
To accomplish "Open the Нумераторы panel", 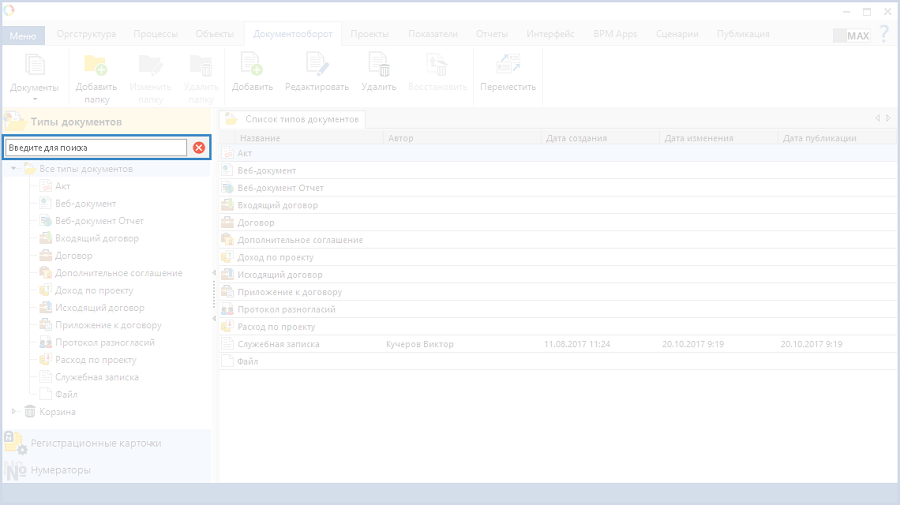I will (60, 469).
